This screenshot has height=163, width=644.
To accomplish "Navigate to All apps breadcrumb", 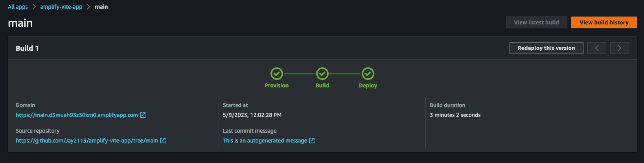I will [x=18, y=7].
